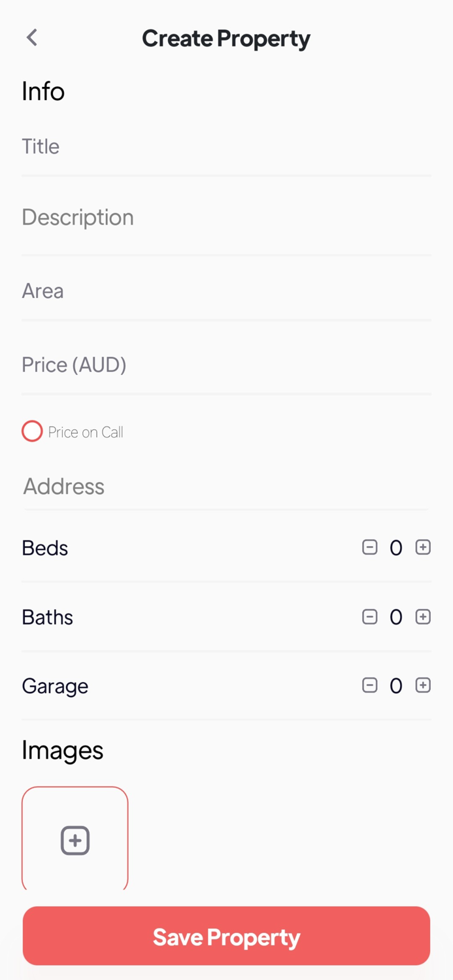Increment Baths count with the plus icon
This screenshot has height=980, width=453.
tap(423, 617)
